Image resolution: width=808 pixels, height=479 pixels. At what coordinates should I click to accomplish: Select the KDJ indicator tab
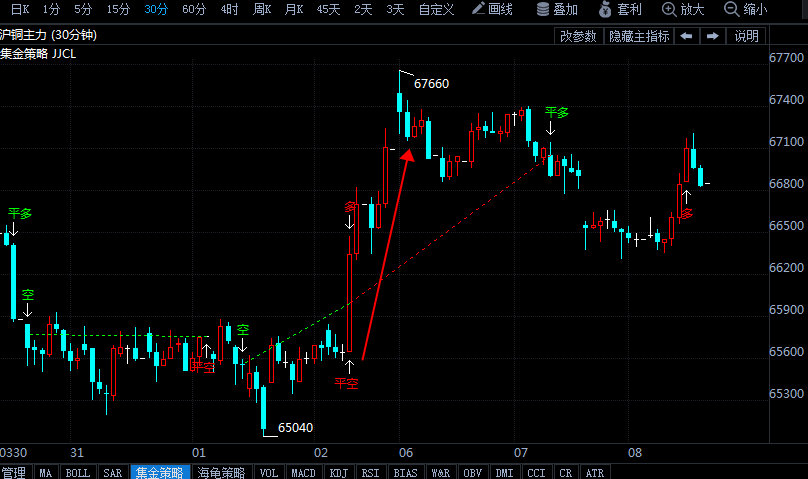(x=339, y=472)
